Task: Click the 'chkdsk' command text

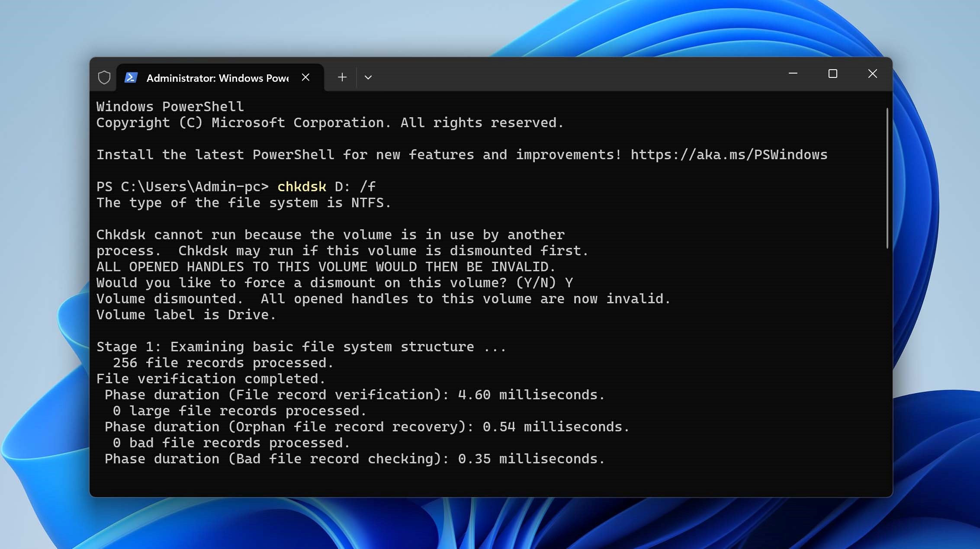Action: (302, 186)
